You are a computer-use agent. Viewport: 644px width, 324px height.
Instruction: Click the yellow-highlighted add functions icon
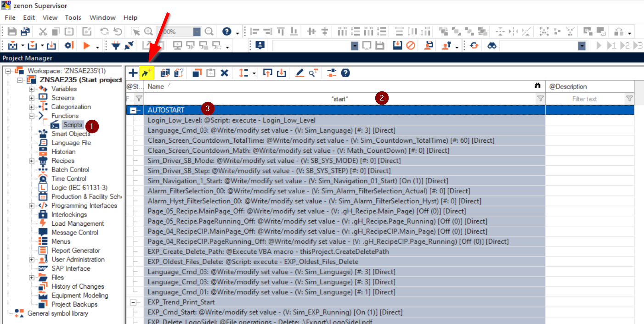pyautogui.click(x=147, y=73)
